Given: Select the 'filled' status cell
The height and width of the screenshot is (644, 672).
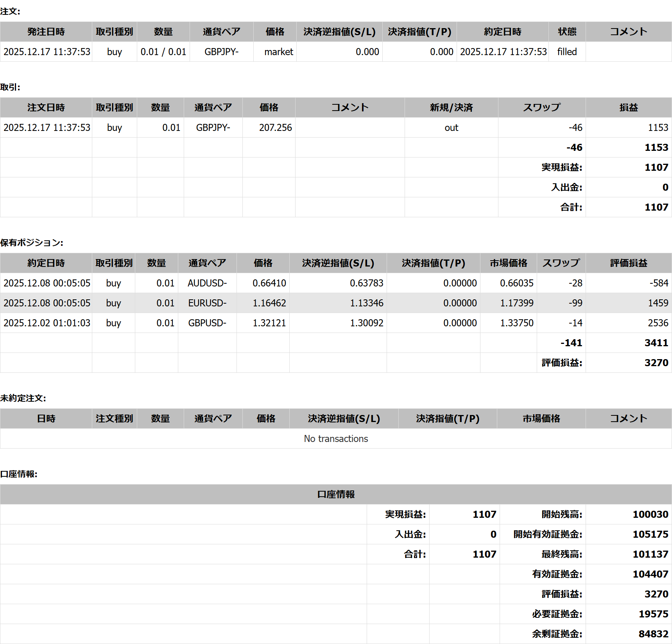Looking at the screenshot, I should pos(567,52).
